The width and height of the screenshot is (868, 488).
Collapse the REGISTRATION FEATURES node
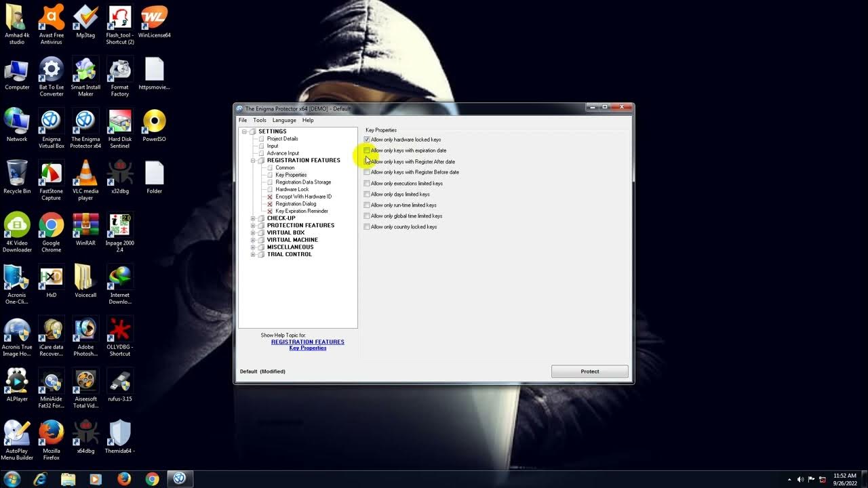[253, 161]
